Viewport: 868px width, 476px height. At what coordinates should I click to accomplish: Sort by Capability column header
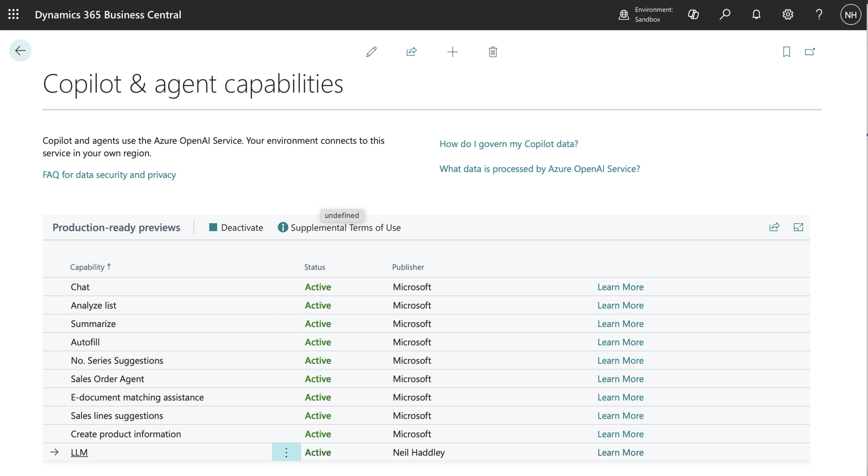coord(87,267)
